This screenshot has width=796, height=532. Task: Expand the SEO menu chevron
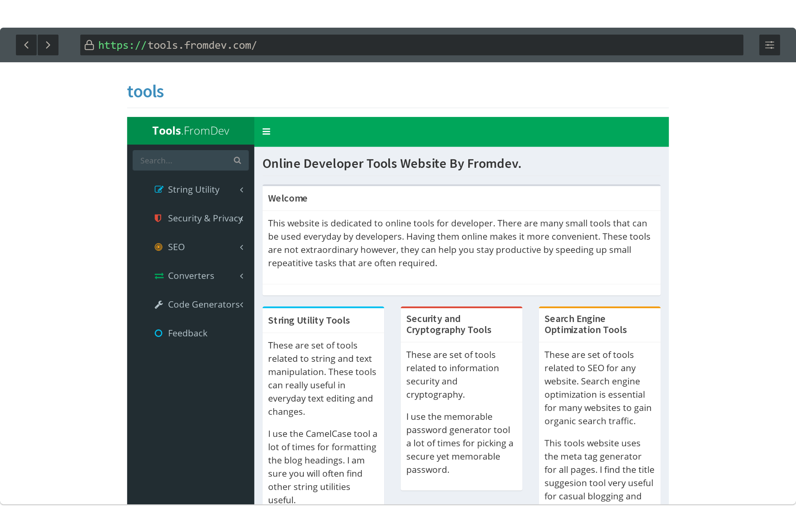point(242,247)
